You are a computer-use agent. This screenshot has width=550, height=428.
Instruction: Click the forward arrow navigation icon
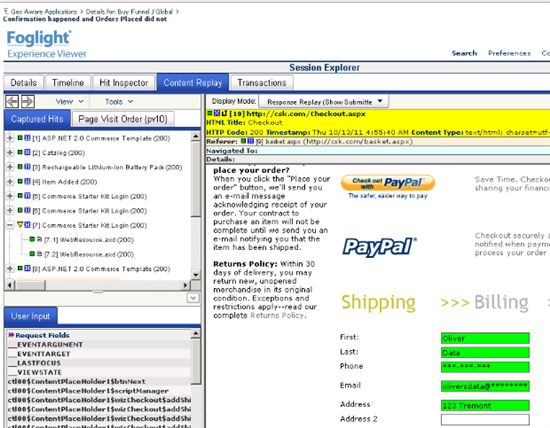tap(28, 102)
